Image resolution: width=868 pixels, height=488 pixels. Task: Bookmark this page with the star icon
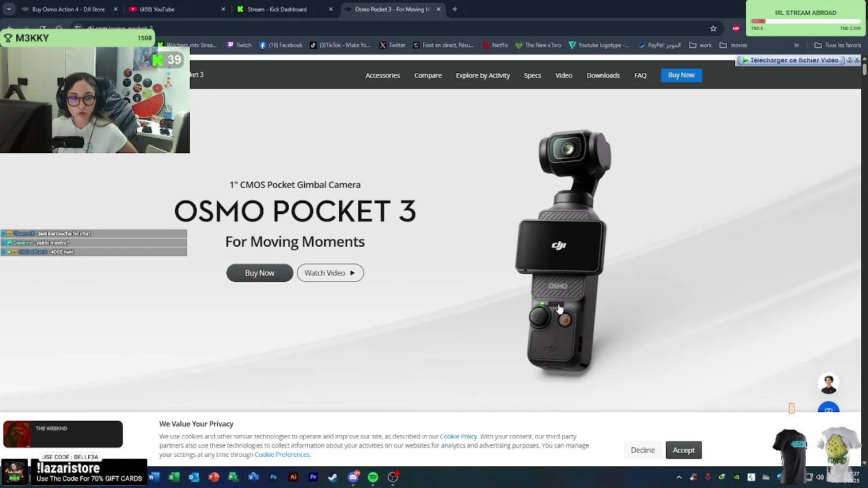tap(713, 28)
